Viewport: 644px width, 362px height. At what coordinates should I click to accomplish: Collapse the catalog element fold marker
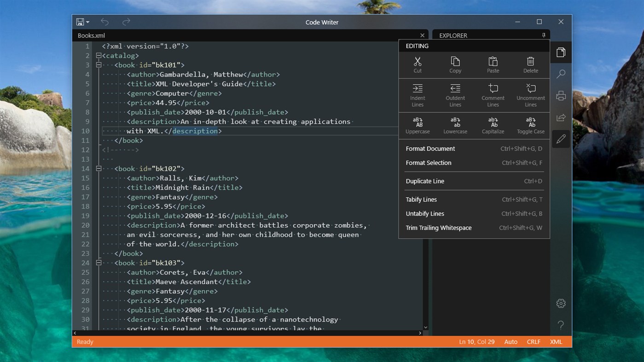(x=98, y=56)
